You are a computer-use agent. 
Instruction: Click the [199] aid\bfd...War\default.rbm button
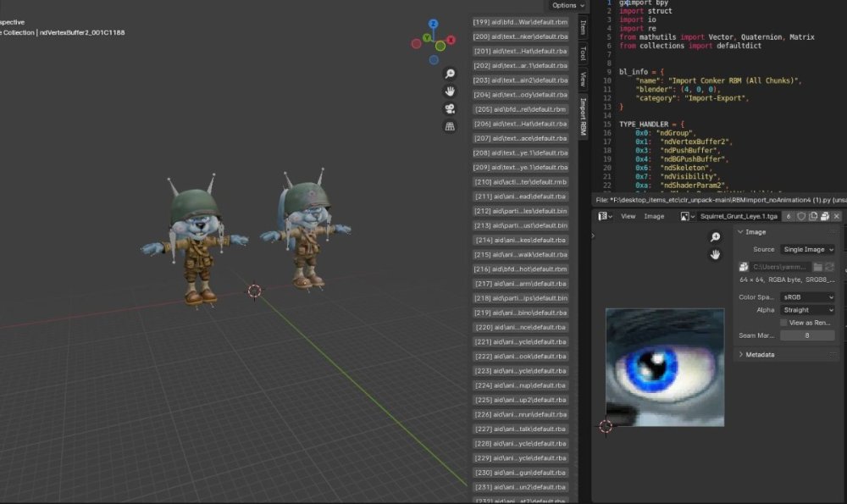pos(520,22)
